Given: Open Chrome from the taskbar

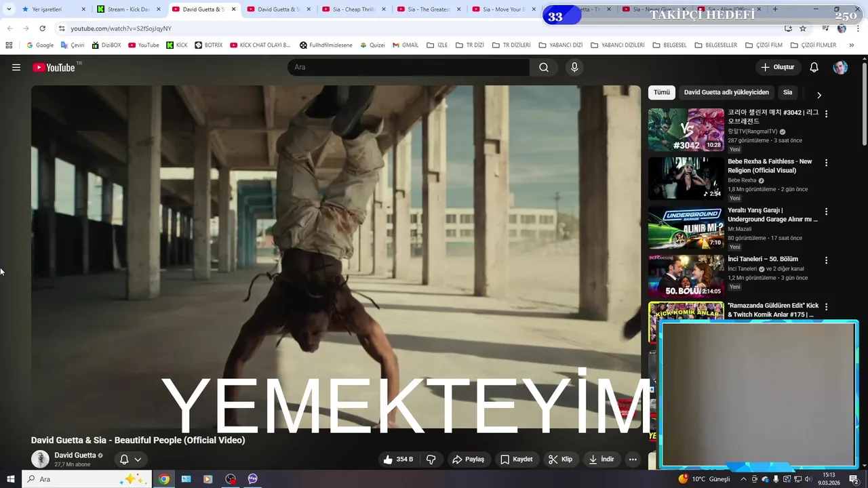Looking at the screenshot, I should point(164,479).
